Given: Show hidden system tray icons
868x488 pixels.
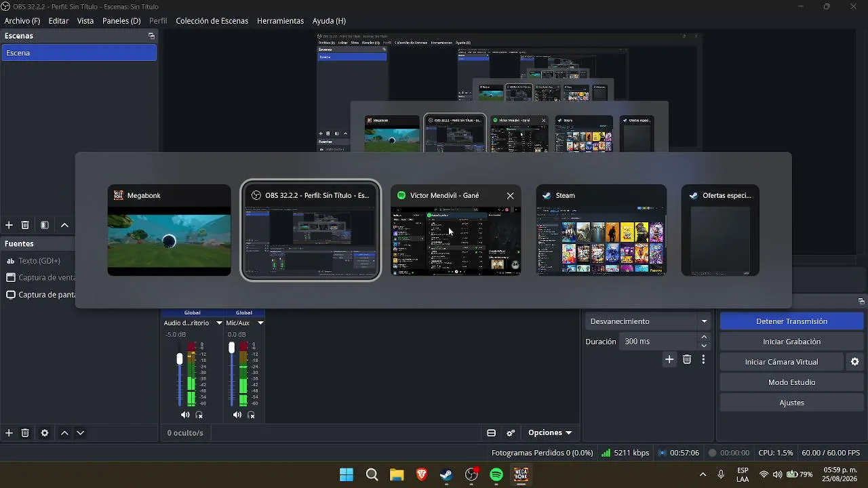Looking at the screenshot, I should pos(703,474).
